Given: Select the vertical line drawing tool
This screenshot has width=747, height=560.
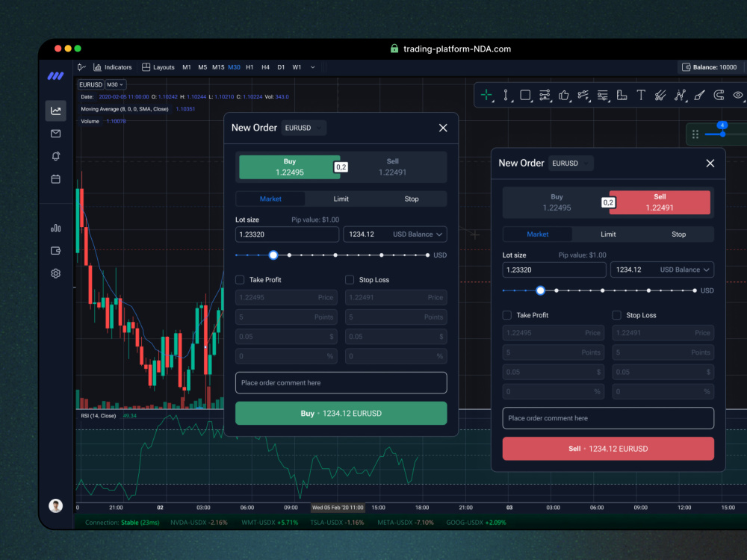Looking at the screenshot, I should pyautogui.click(x=506, y=96).
